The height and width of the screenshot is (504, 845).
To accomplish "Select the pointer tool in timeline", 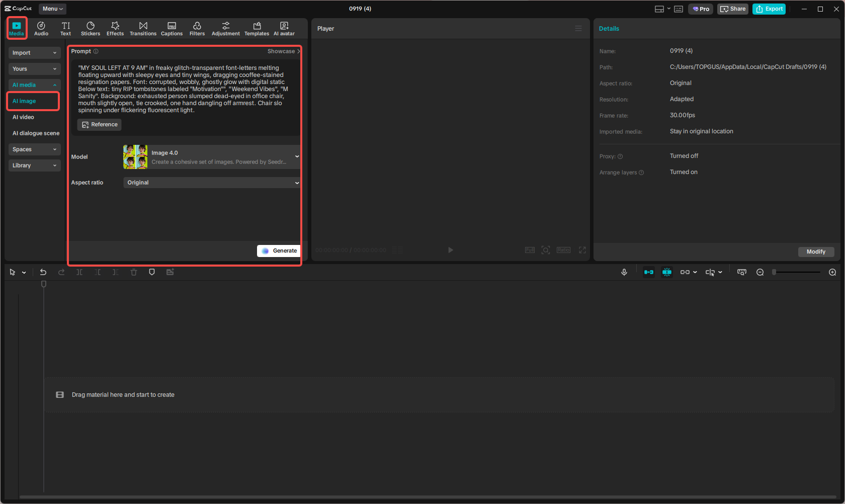I will (x=13, y=272).
